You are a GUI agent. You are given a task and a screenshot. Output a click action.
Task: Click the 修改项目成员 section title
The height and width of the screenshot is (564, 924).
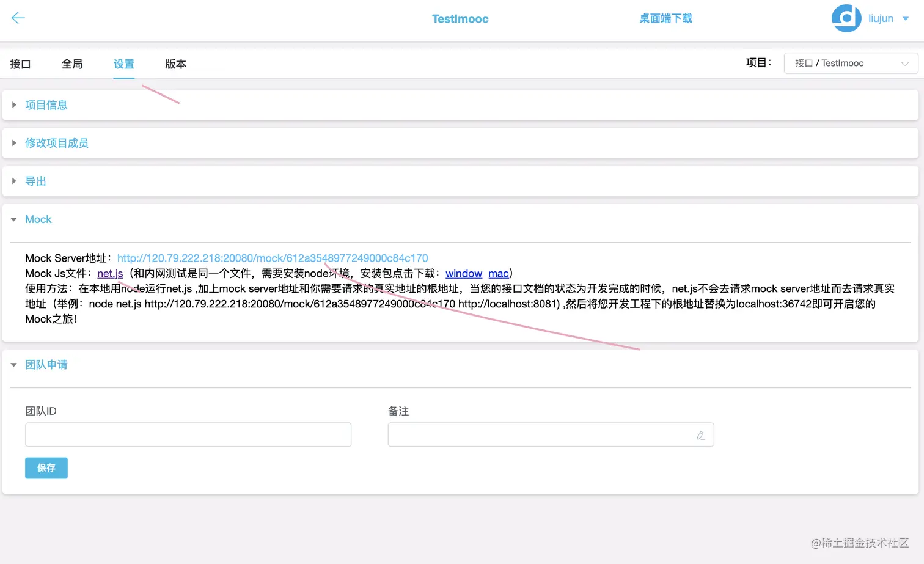[57, 143]
